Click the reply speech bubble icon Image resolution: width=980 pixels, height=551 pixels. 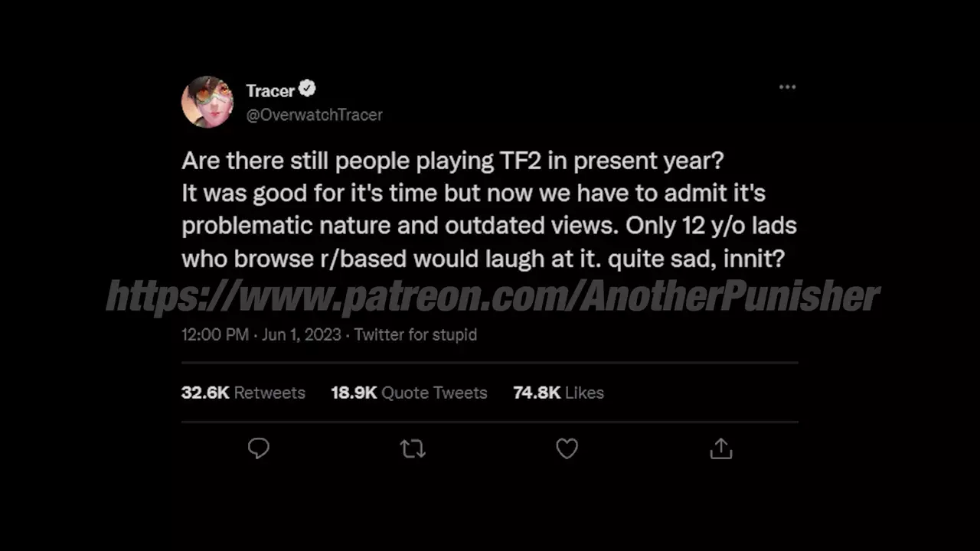259,448
